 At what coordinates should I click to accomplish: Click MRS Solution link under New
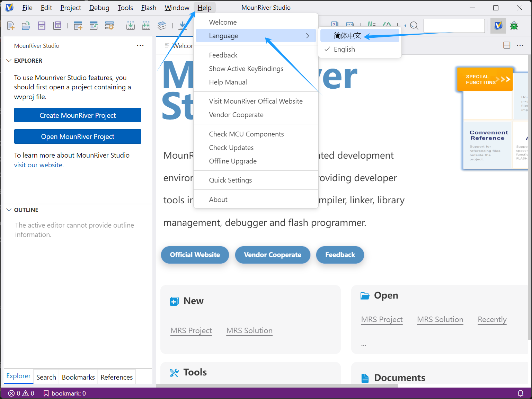249,330
